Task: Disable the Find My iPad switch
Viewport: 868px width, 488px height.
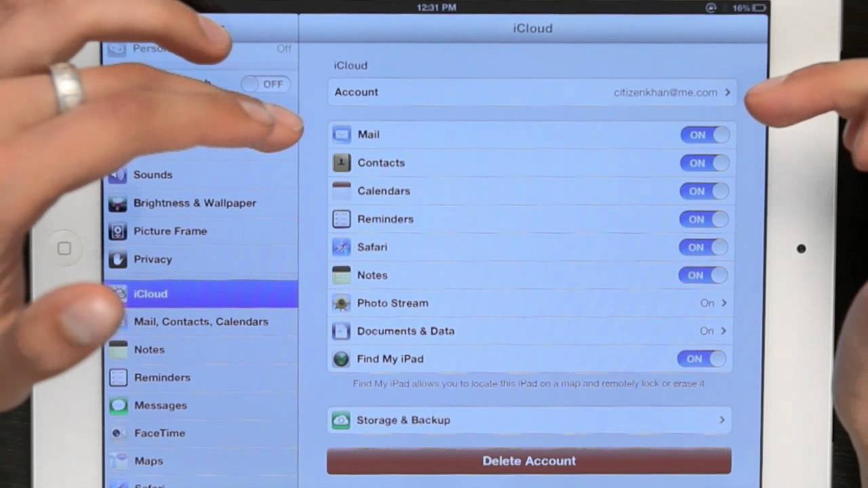Action: 702,359
